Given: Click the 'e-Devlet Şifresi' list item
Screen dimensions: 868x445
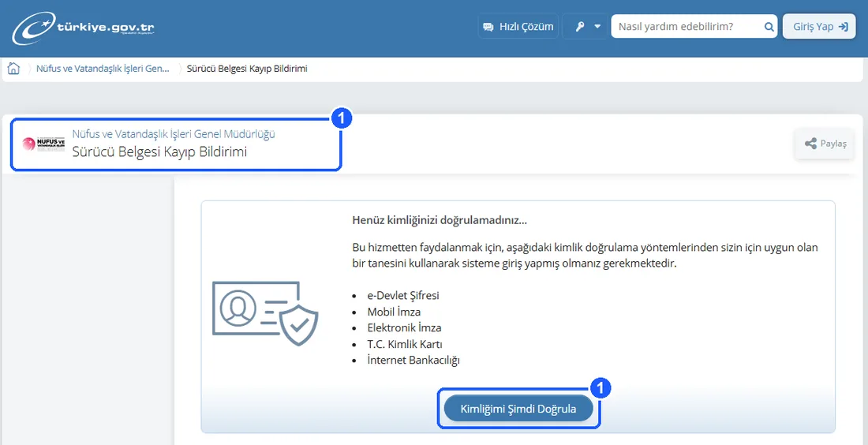Looking at the screenshot, I should coord(403,295).
